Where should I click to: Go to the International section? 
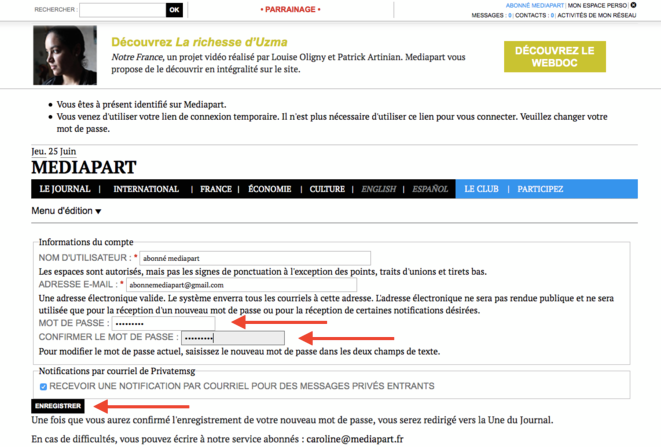pyautogui.click(x=146, y=189)
